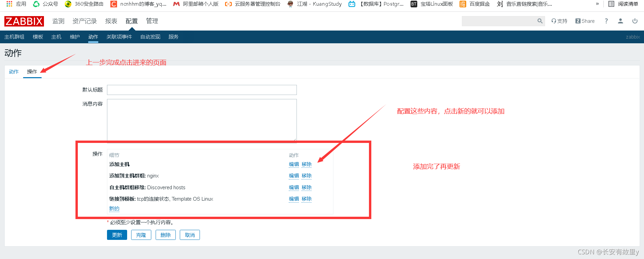644x259 pixels.
Task: Open the 报表 main menu
Action: click(111, 21)
